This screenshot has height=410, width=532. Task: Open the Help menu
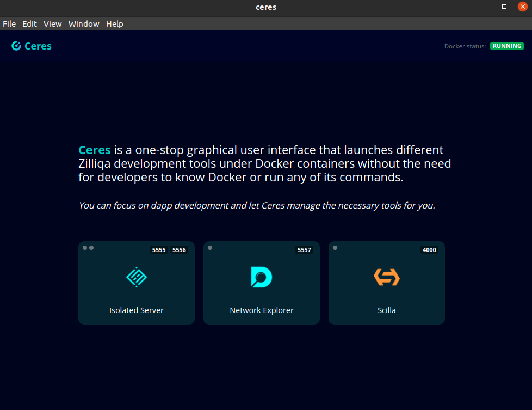click(115, 24)
